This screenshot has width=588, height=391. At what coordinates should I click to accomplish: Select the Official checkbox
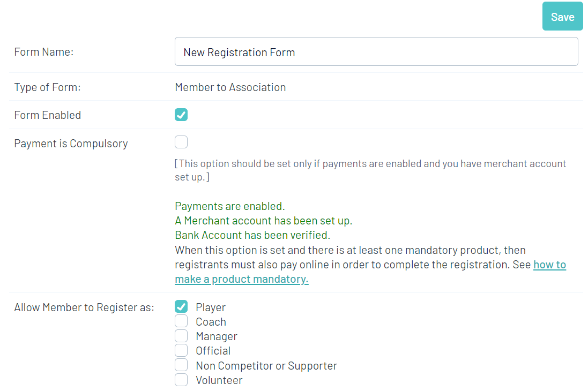coord(181,350)
